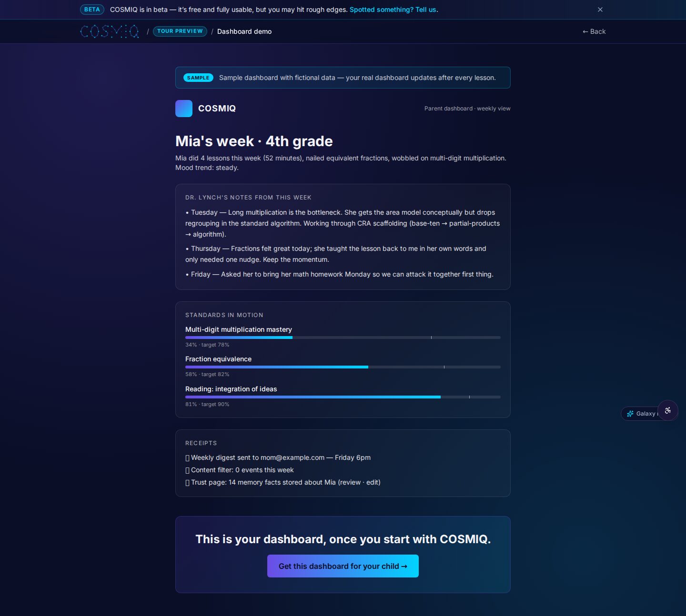Click 'Multi-digit multiplication mastery' title
Screen dimensions: 686x616
pyautogui.click(x=239, y=329)
